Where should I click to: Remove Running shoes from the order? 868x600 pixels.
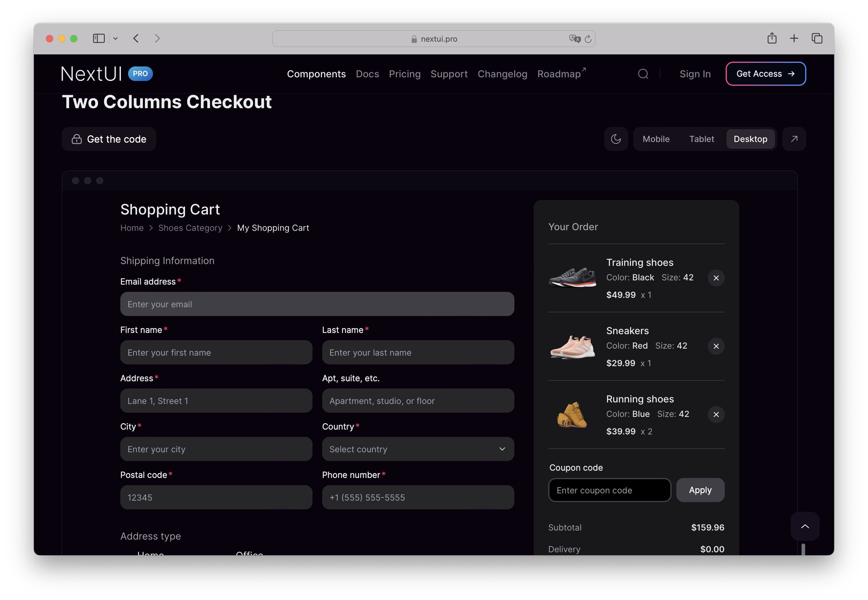pyautogui.click(x=716, y=415)
